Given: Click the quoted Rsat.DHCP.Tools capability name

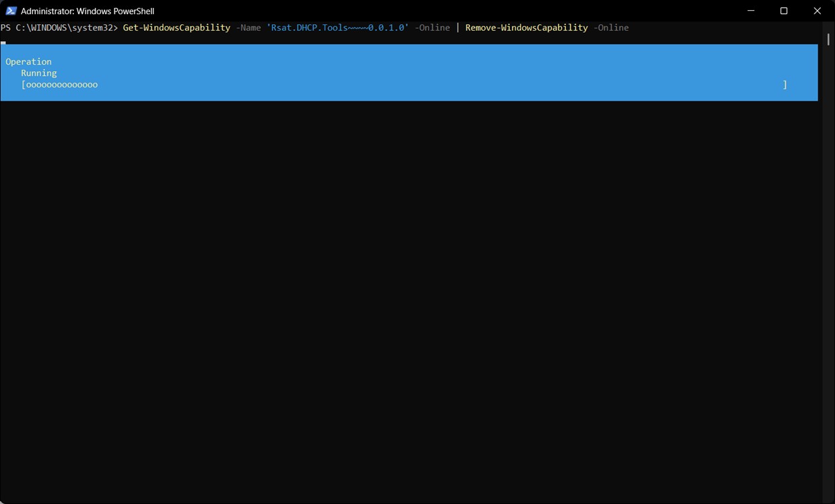Looking at the screenshot, I should [338, 28].
